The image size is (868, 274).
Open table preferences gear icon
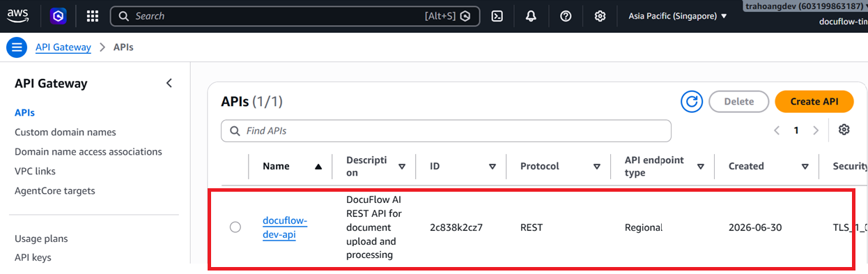pyautogui.click(x=844, y=130)
